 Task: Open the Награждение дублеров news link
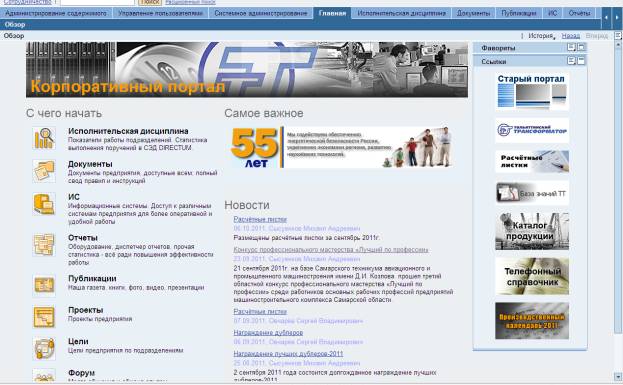[268, 333]
